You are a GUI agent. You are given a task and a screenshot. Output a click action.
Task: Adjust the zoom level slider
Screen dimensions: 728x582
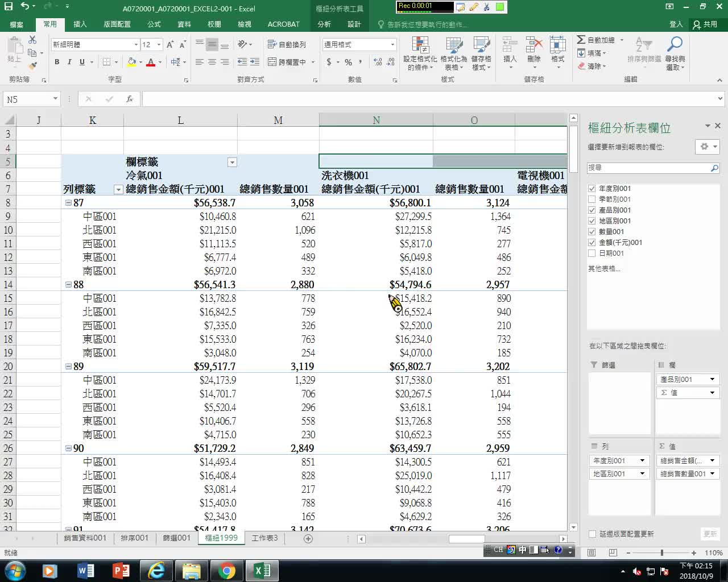coord(661,552)
